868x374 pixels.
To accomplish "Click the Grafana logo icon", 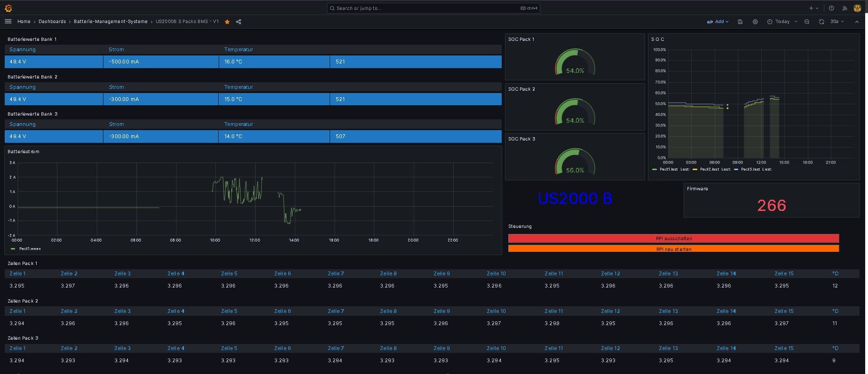I will click(8, 8).
